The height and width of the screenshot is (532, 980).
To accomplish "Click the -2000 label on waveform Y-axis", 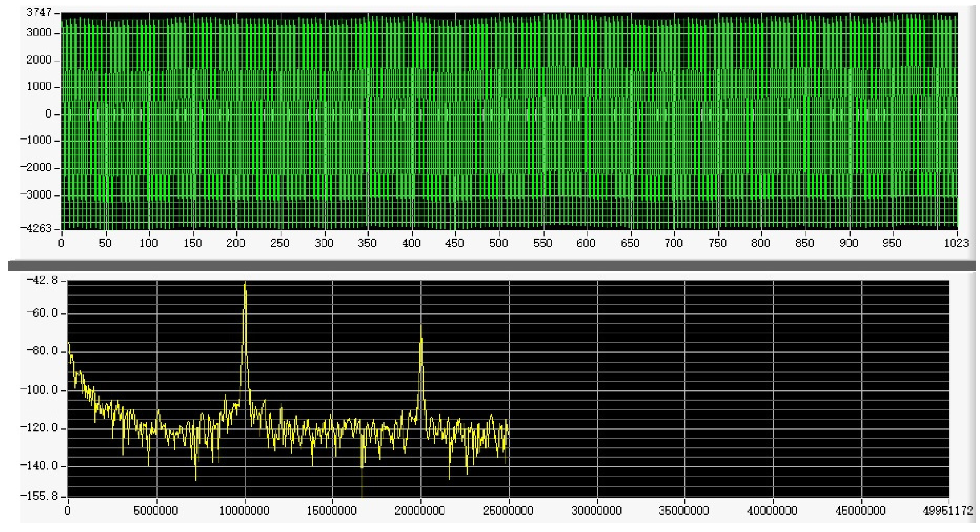I will pyautogui.click(x=36, y=168).
